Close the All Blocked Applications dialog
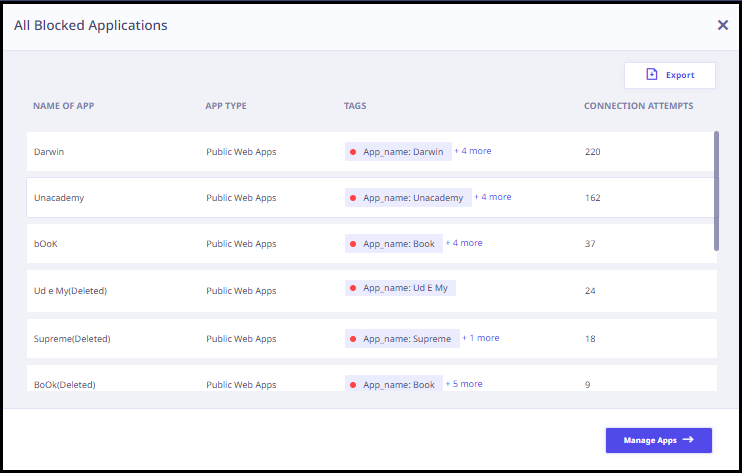 coord(723,25)
